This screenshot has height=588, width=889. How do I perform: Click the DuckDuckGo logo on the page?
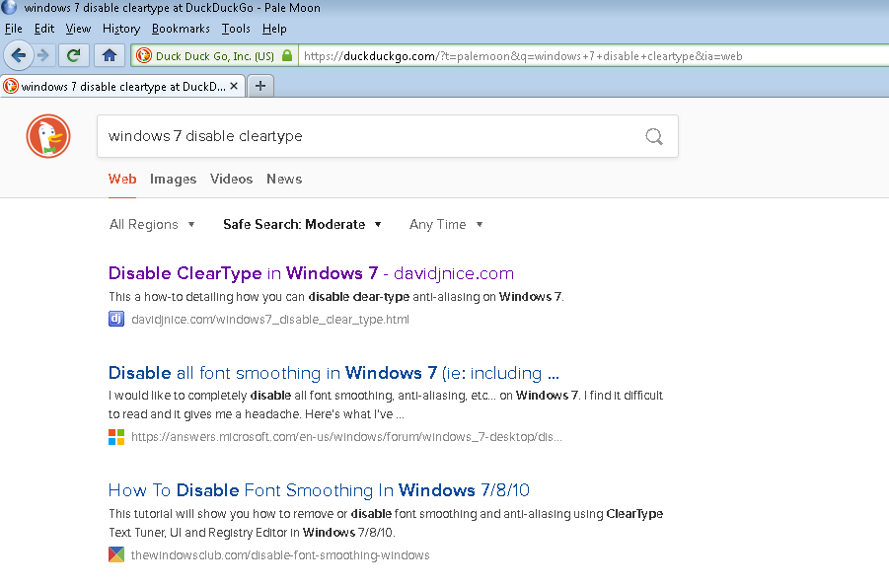[x=48, y=136]
